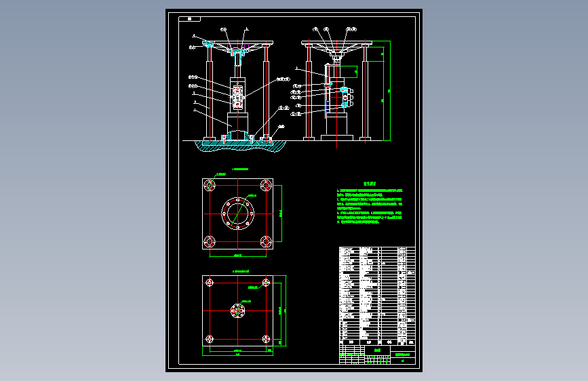Viewport: 588px width, 381px height.
Task: Click the large central flange circle in upper plan
Action: 238,214
